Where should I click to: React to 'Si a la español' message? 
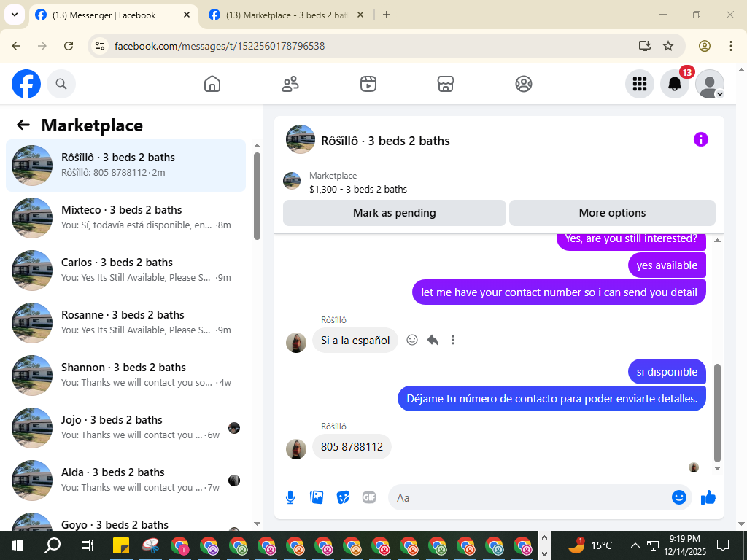pos(412,340)
